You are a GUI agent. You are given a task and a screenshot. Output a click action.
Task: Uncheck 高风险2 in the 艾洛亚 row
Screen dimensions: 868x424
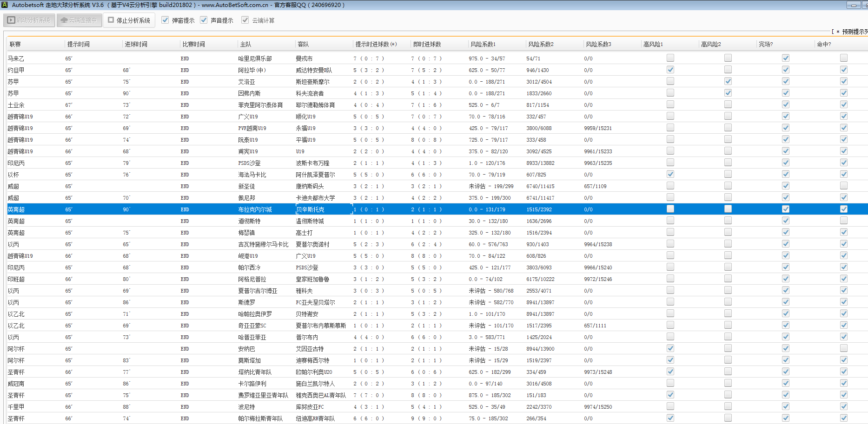(x=728, y=81)
